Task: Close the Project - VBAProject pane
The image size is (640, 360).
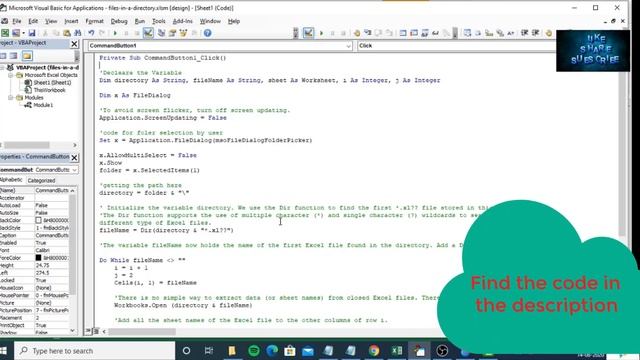Action: point(74,44)
